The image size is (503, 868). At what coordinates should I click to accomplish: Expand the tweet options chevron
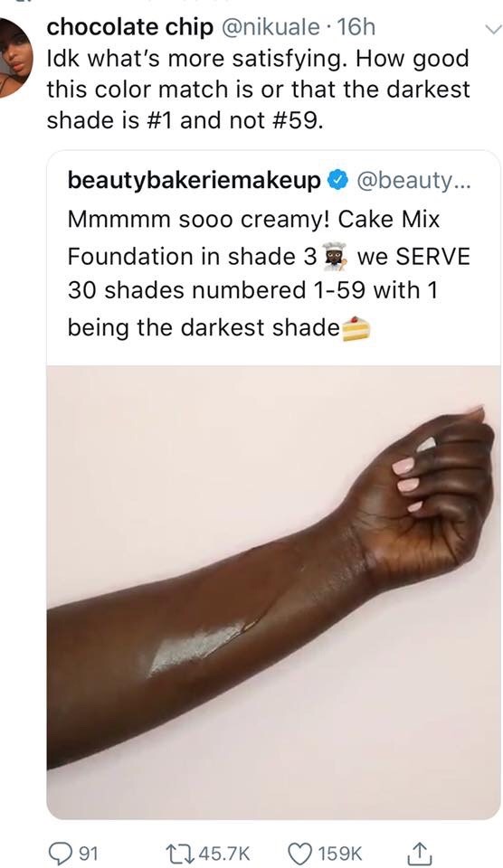(x=492, y=29)
